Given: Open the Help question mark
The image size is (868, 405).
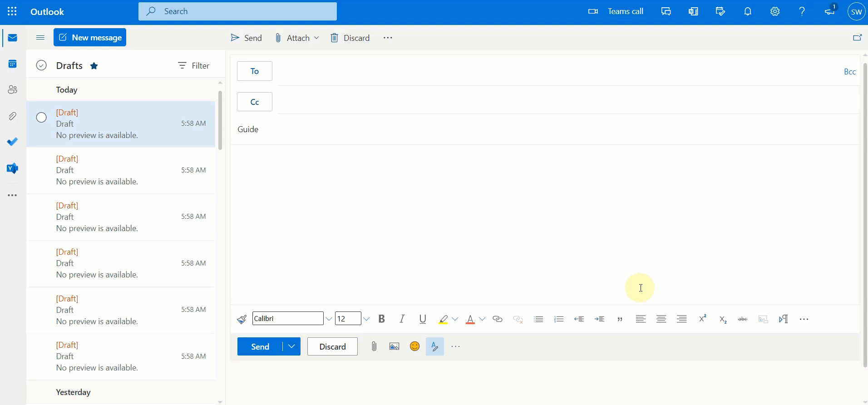Looking at the screenshot, I should pyautogui.click(x=802, y=11).
